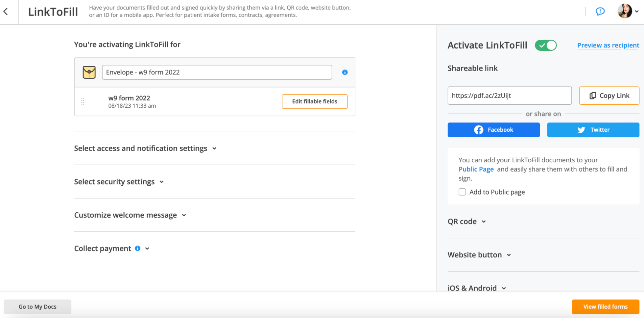Expand Customize welcome message section
Image resolution: width=644 pixels, height=318 pixels.
pyautogui.click(x=130, y=215)
